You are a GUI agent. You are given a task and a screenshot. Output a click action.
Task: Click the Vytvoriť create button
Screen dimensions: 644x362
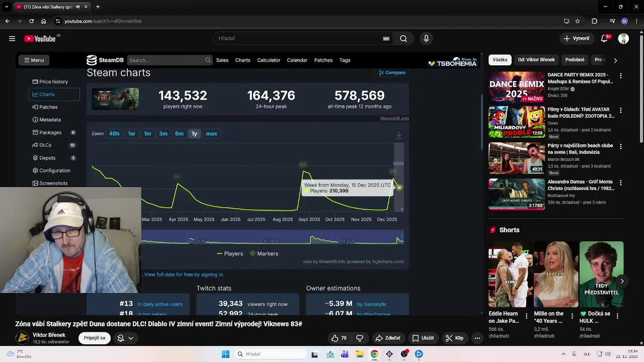click(x=577, y=38)
